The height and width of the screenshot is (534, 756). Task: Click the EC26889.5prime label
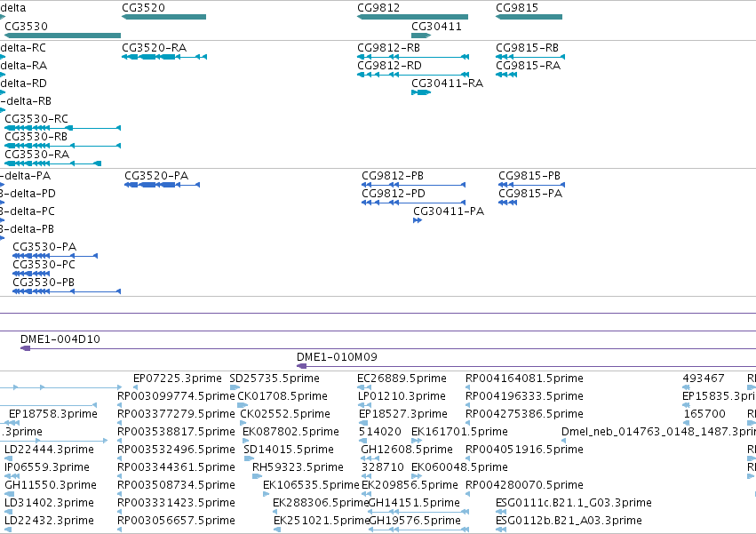pos(402,379)
